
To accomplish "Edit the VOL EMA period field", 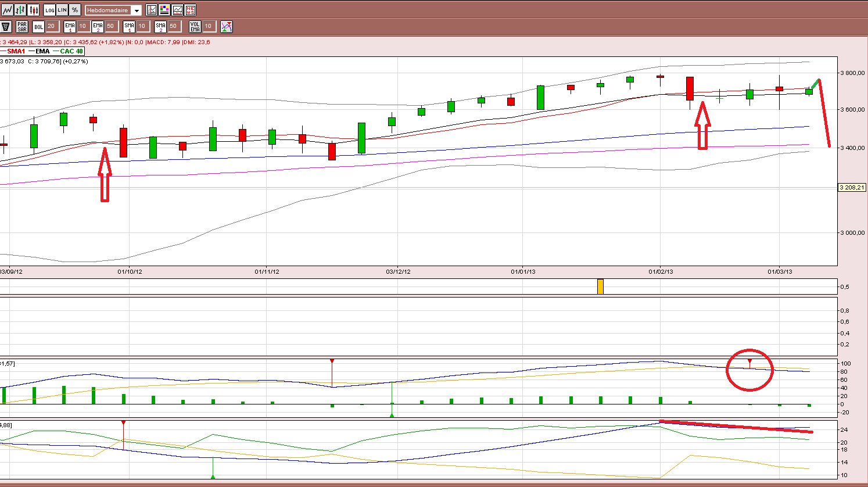I will (209, 27).
